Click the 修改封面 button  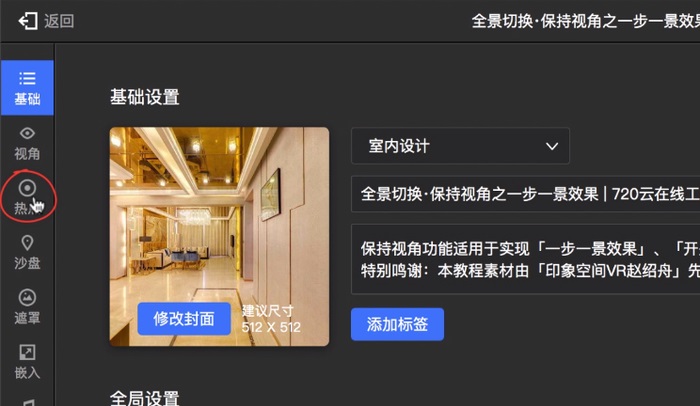[x=184, y=319]
